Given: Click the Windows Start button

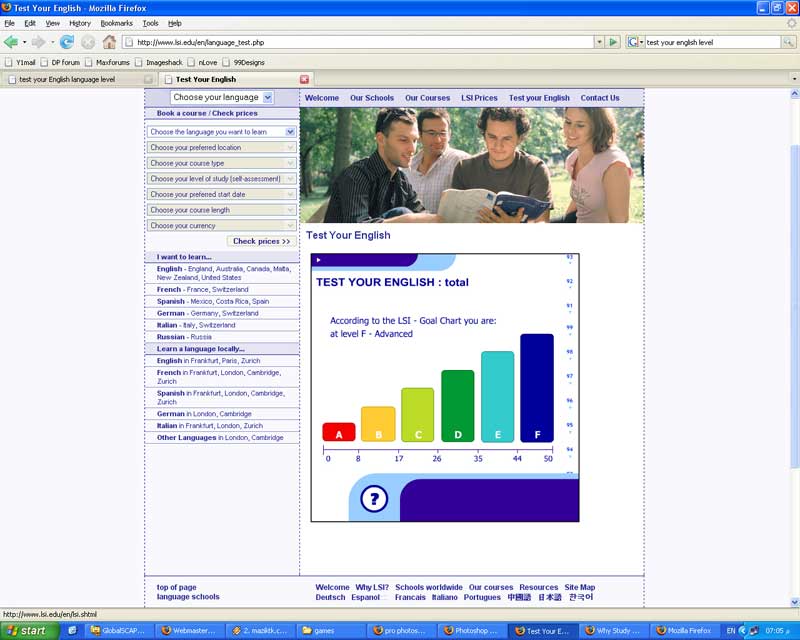Looking at the screenshot, I should [x=28, y=631].
